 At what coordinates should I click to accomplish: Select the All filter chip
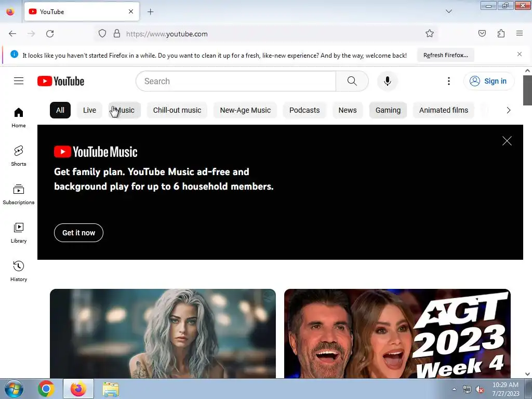pyautogui.click(x=60, y=110)
